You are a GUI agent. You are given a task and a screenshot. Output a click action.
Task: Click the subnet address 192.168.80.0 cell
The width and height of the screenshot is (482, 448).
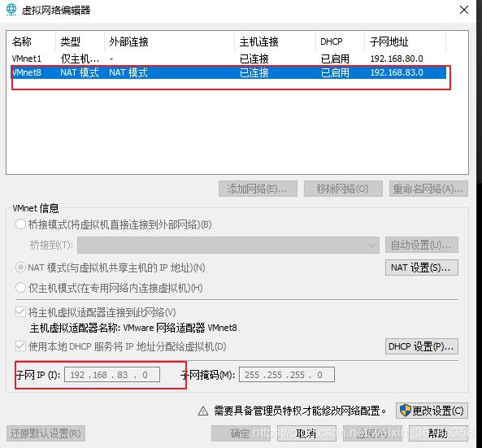(x=397, y=59)
